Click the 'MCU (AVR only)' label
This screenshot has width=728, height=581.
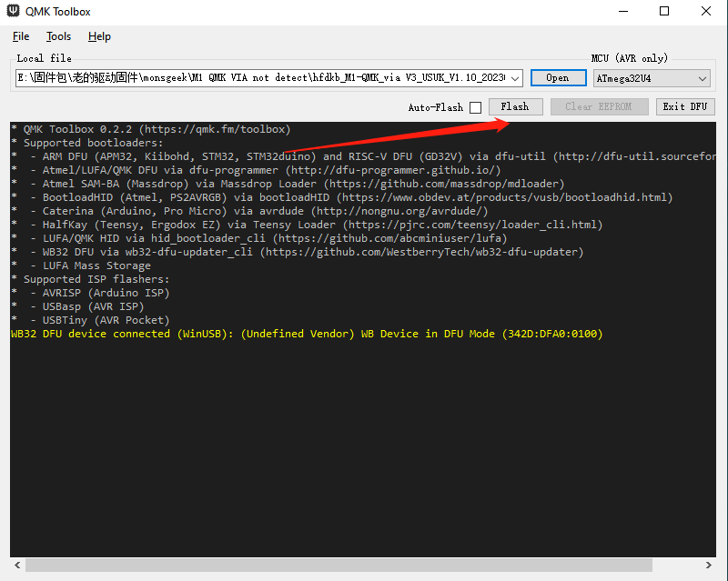[x=629, y=58]
